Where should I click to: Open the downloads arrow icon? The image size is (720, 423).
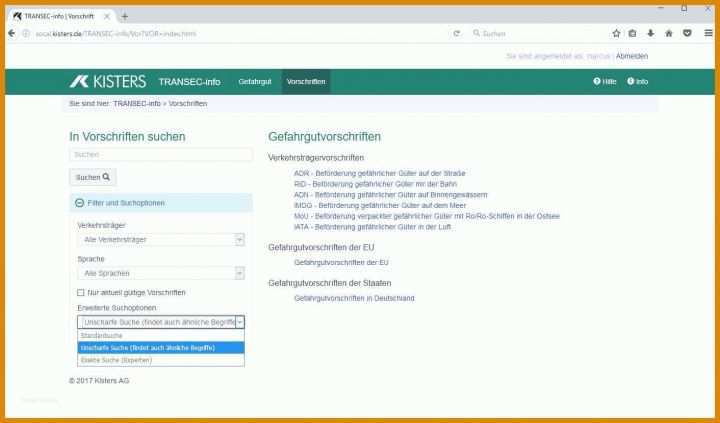(x=651, y=34)
